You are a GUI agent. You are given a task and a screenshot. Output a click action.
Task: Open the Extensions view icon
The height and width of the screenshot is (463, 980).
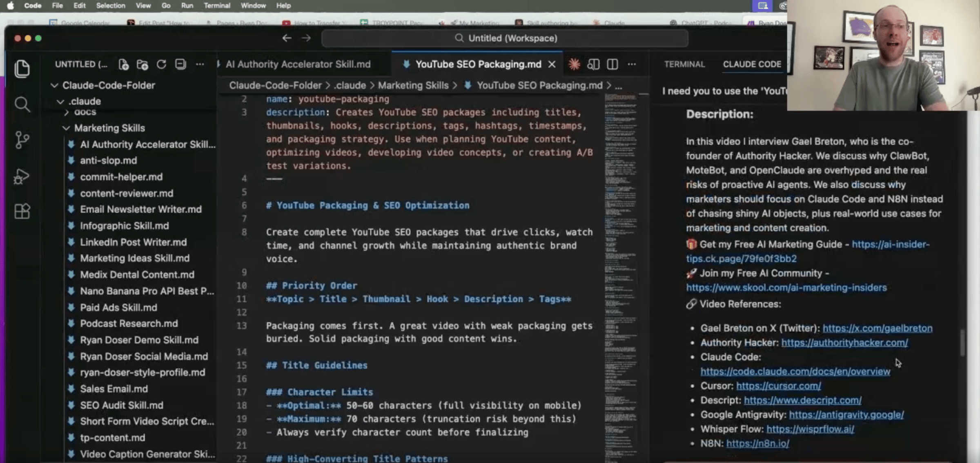click(22, 211)
